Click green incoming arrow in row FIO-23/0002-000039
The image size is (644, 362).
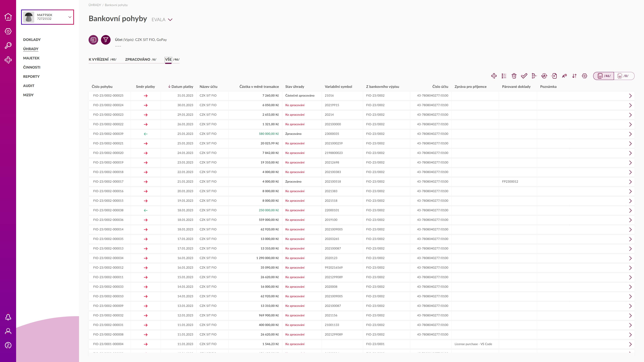146,134
